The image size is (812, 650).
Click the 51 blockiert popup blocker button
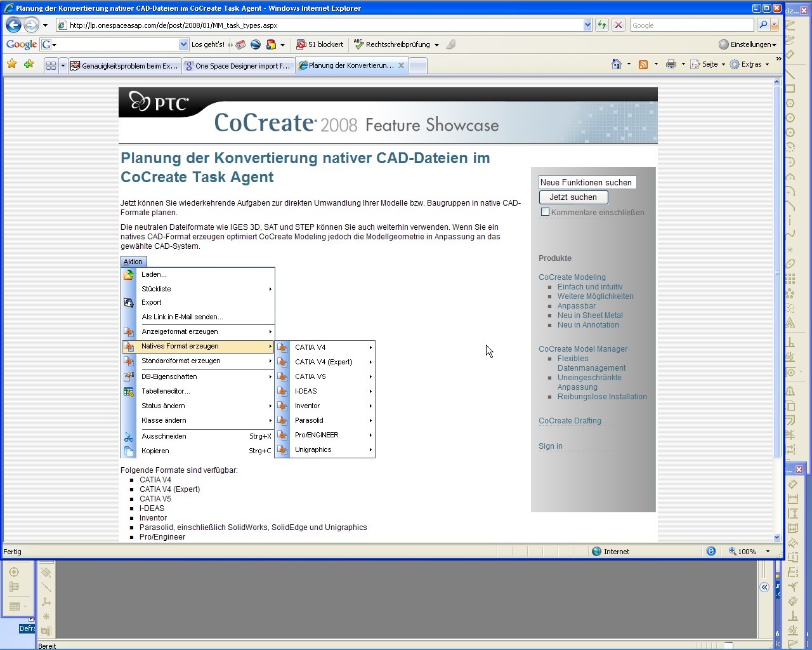(320, 44)
